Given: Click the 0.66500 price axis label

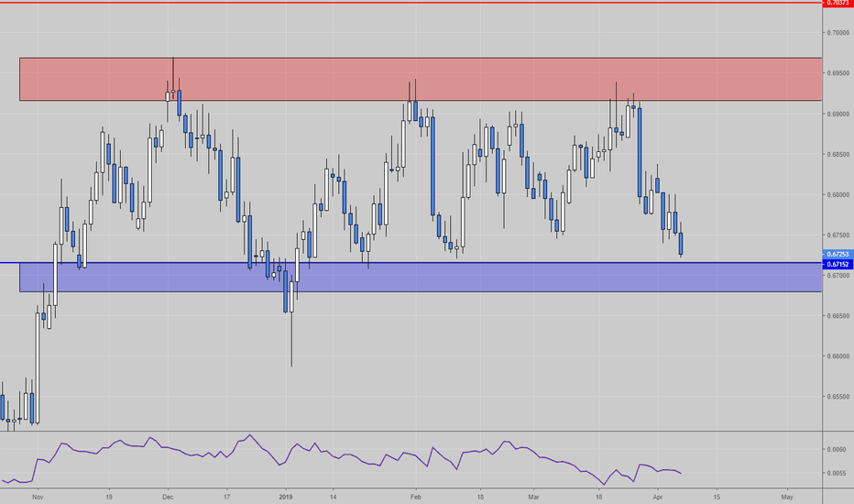Looking at the screenshot, I should pyautogui.click(x=838, y=316).
